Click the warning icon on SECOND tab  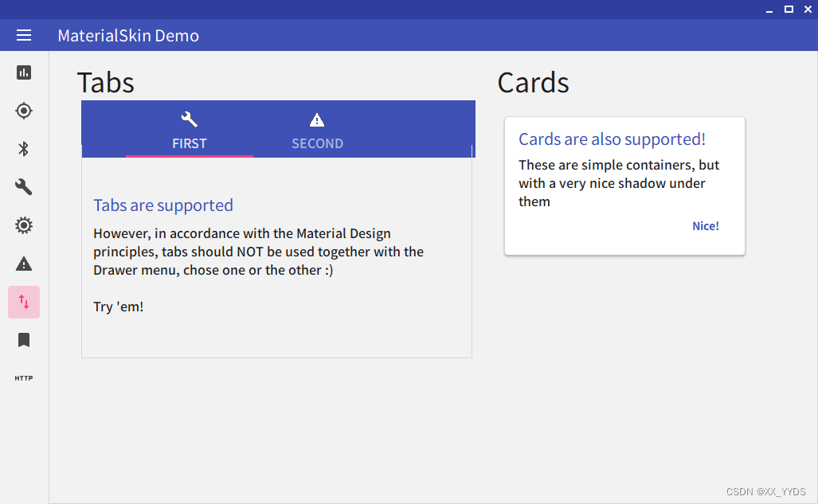tap(317, 120)
